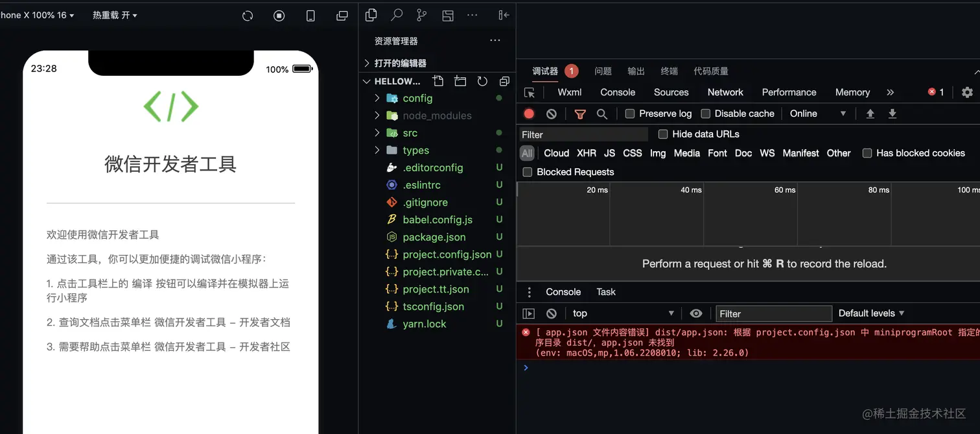The width and height of the screenshot is (980, 434).
Task: Click the editor layout icon
Action: point(447,15)
